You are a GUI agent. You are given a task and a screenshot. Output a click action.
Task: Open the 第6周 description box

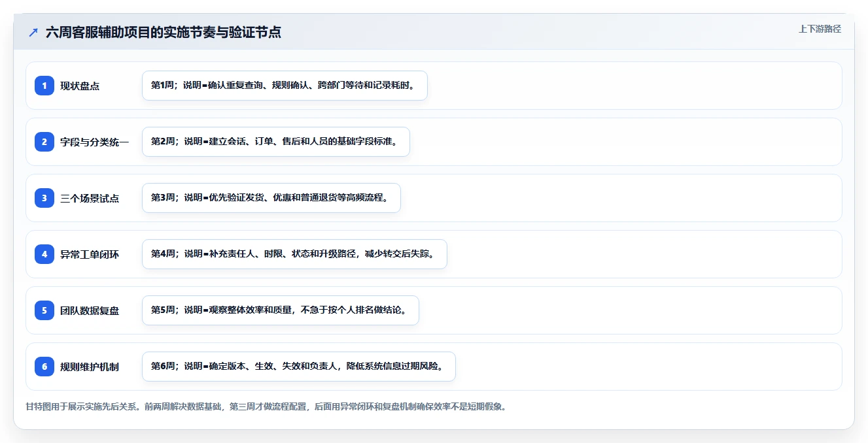tap(299, 367)
